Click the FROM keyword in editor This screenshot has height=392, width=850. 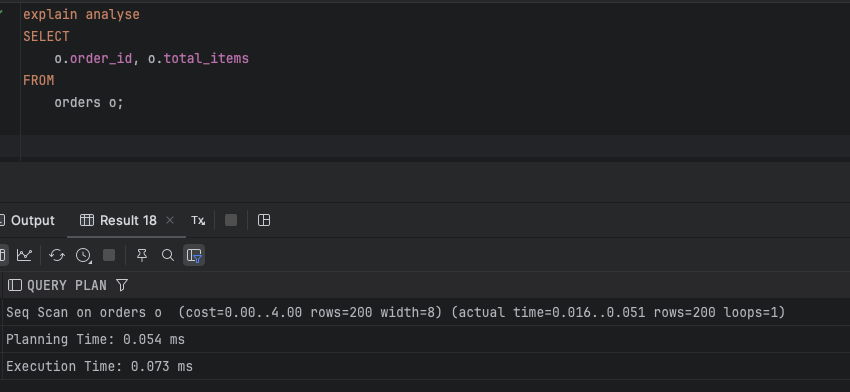click(38, 80)
